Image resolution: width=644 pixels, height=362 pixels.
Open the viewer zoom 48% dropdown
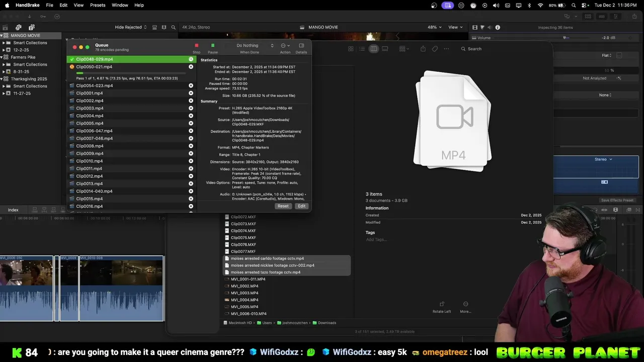[434, 27]
